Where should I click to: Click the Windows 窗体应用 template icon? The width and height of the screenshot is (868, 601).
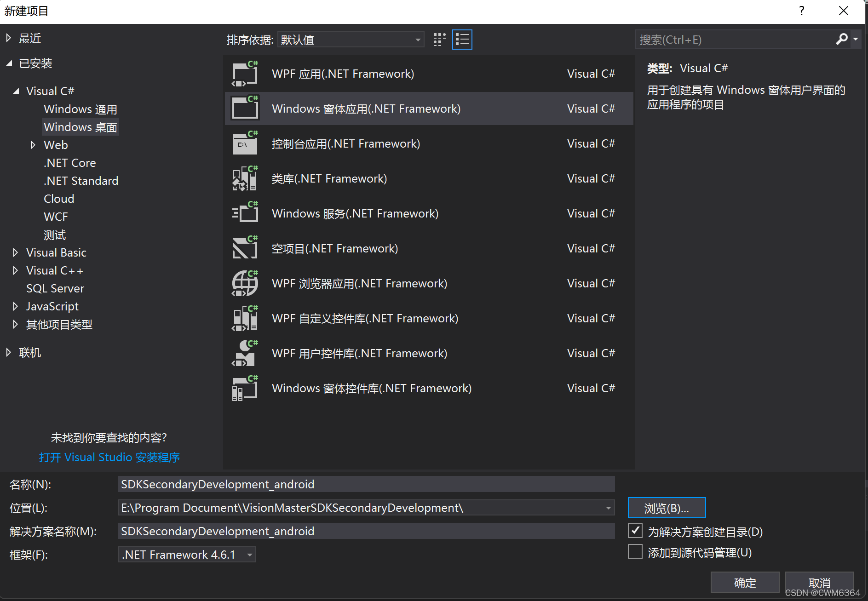[x=245, y=109]
